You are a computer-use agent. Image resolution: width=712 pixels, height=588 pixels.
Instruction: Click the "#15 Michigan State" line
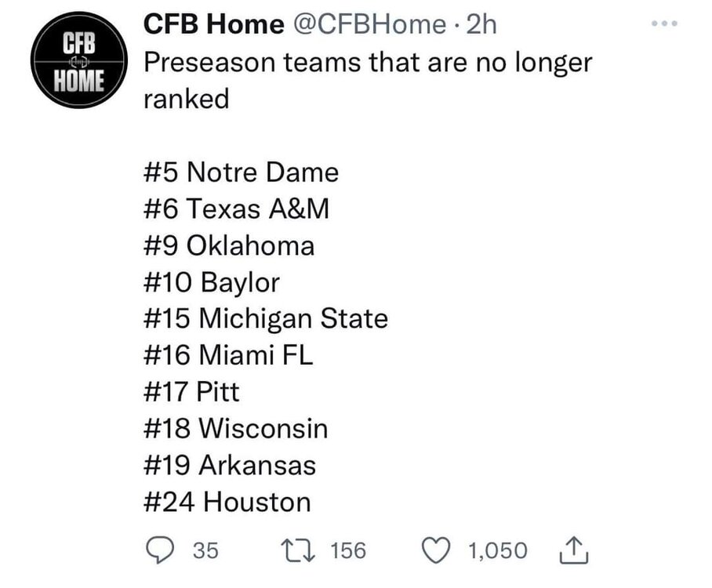pyautogui.click(x=267, y=319)
